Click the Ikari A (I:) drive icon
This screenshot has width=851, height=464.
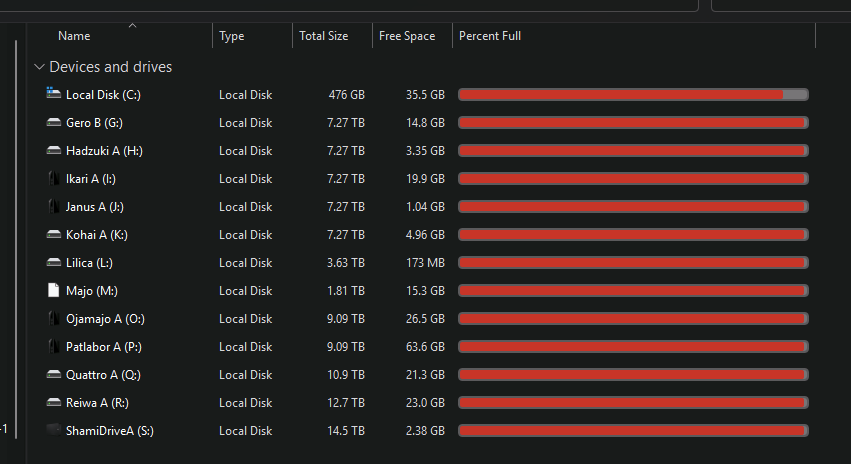click(53, 178)
